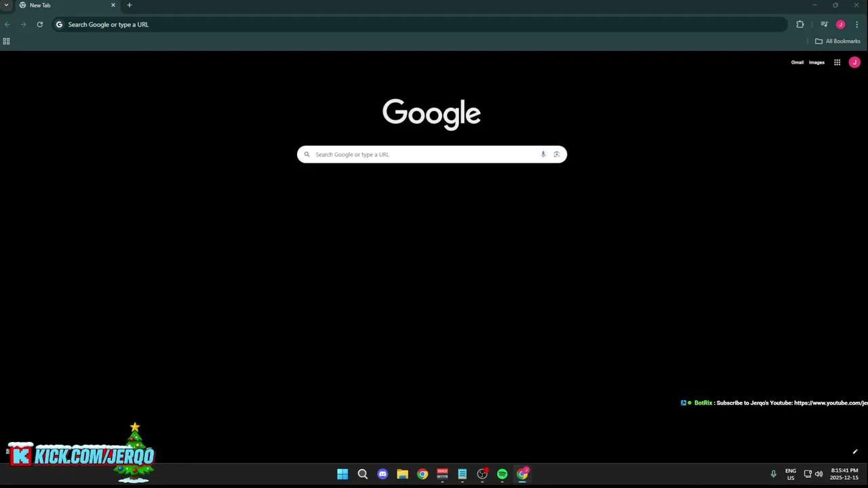Image resolution: width=868 pixels, height=488 pixels.
Task: Open the Google Account avatar on page
Action: click(x=854, y=62)
